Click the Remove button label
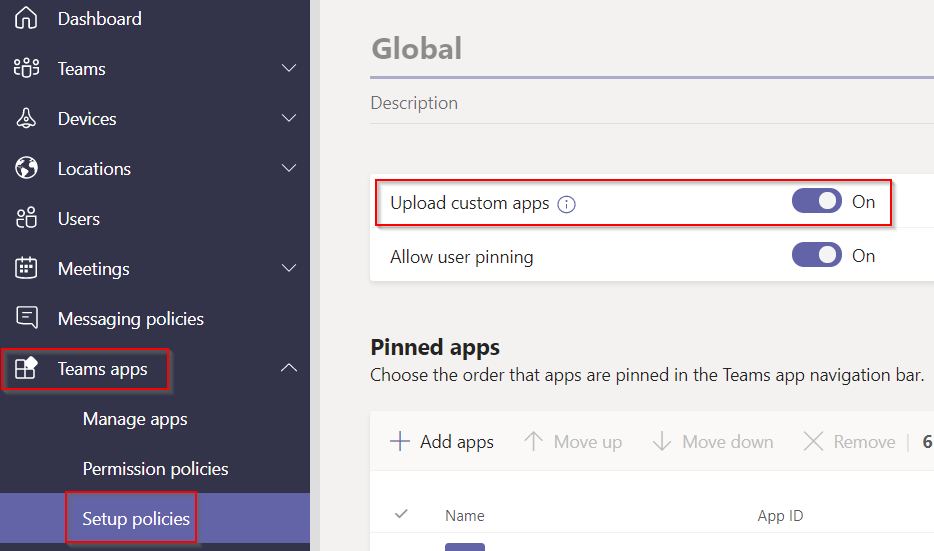 tap(864, 442)
